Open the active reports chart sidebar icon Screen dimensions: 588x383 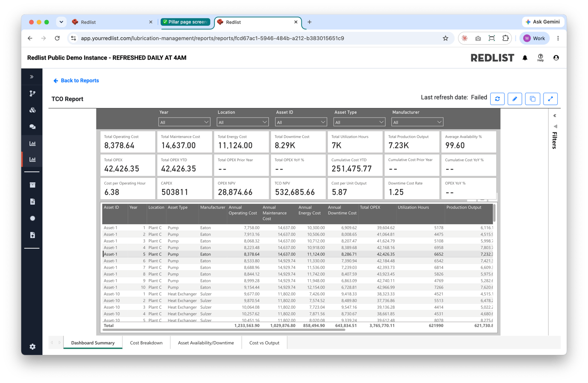coord(32,159)
